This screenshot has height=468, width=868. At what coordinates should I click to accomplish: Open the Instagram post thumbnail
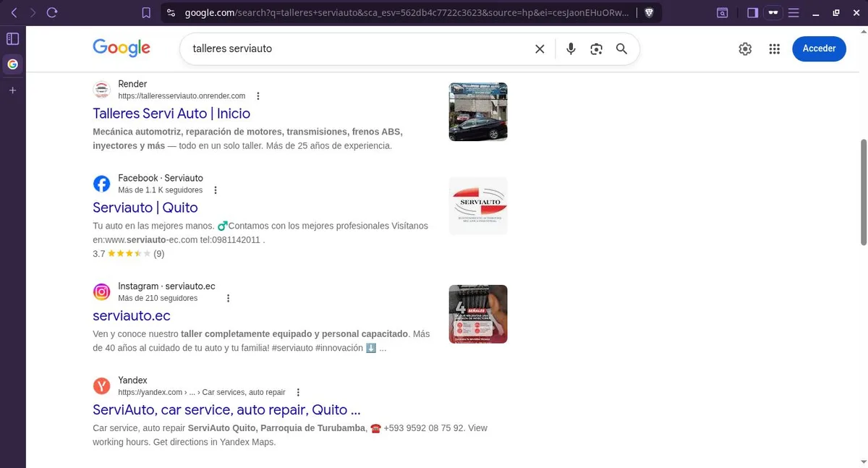tap(478, 314)
